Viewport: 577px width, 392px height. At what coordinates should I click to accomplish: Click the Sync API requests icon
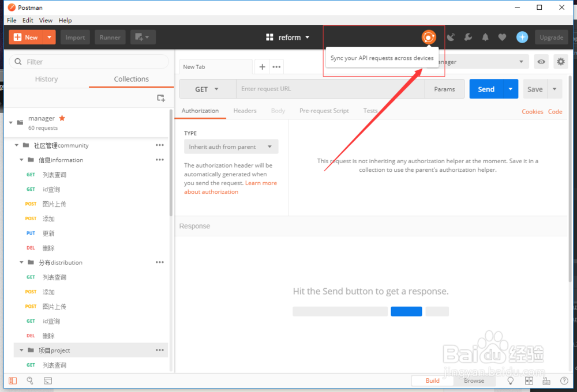click(x=429, y=37)
